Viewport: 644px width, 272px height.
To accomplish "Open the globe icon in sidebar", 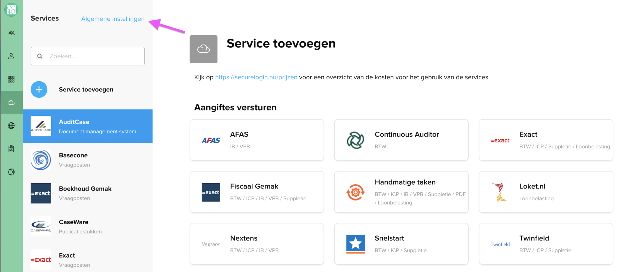I will (x=11, y=126).
